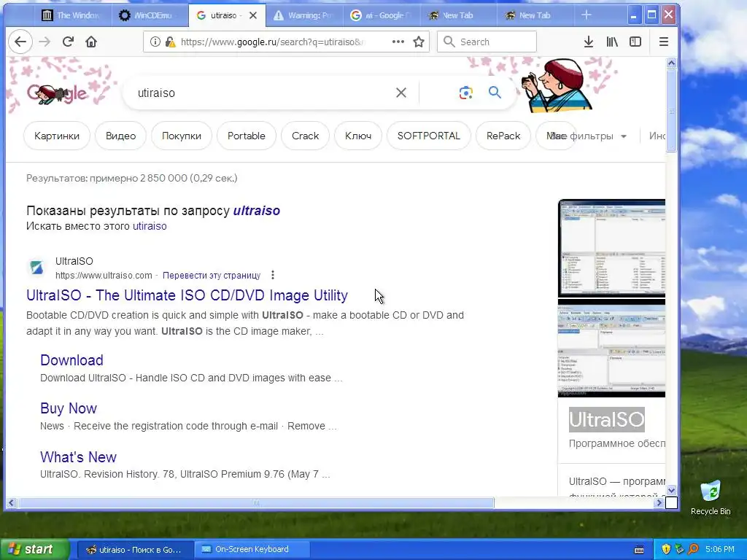Image resolution: width=747 pixels, height=560 pixels.
Task: Click in the Google search query field
Action: point(262,93)
